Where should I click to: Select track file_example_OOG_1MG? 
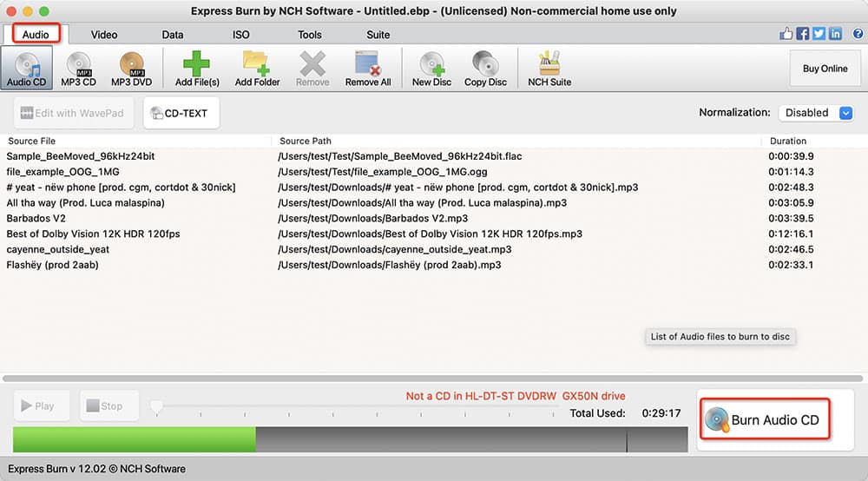(62, 172)
